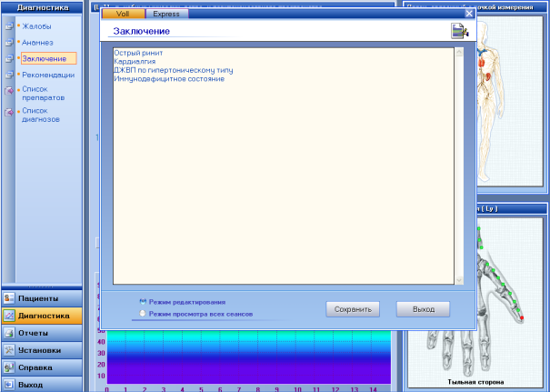
Task: Close the Заключение dialog window
Action: (x=469, y=14)
